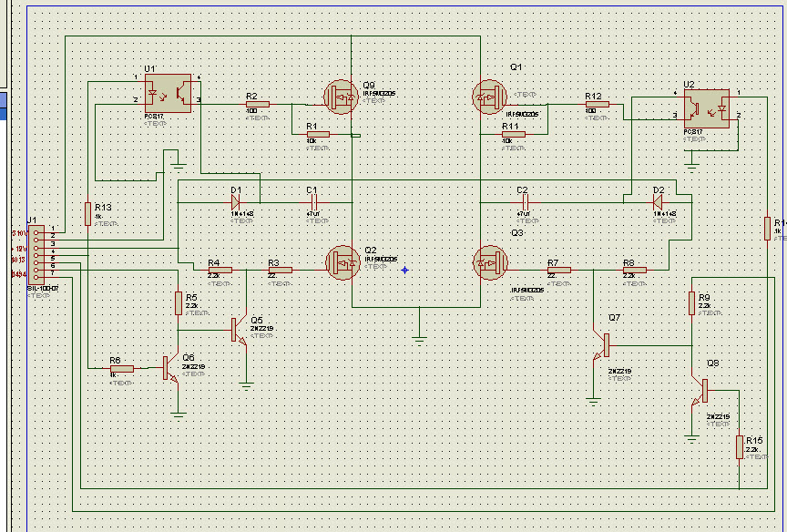Click the Q8 transistor symbol
787x532 pixels.
[x=700, y=391]
